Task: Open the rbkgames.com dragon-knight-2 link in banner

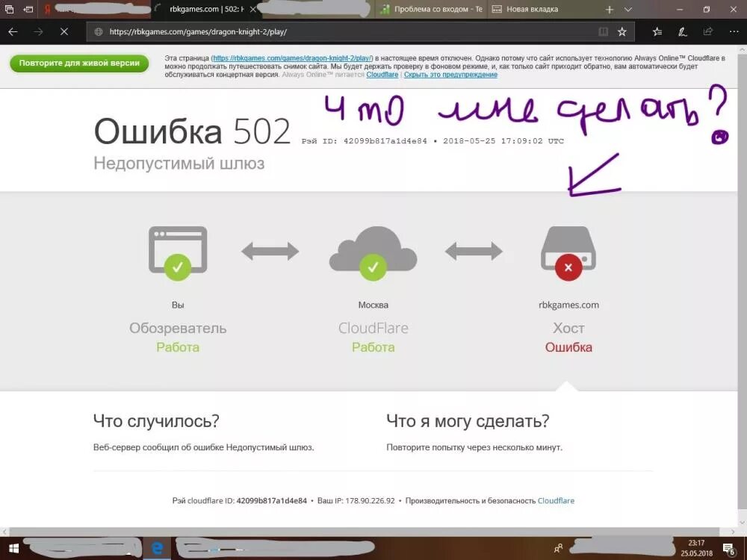Action: click(x=292, y=58)
